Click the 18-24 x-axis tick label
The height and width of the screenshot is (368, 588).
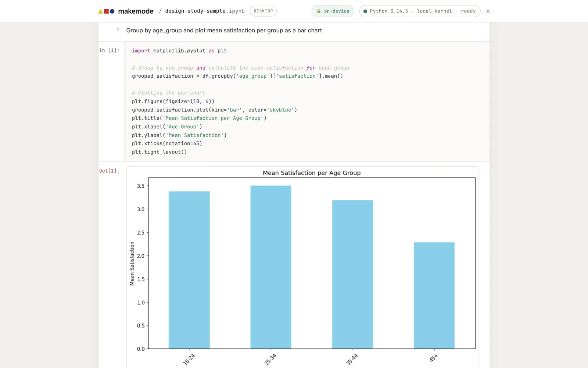189,359
